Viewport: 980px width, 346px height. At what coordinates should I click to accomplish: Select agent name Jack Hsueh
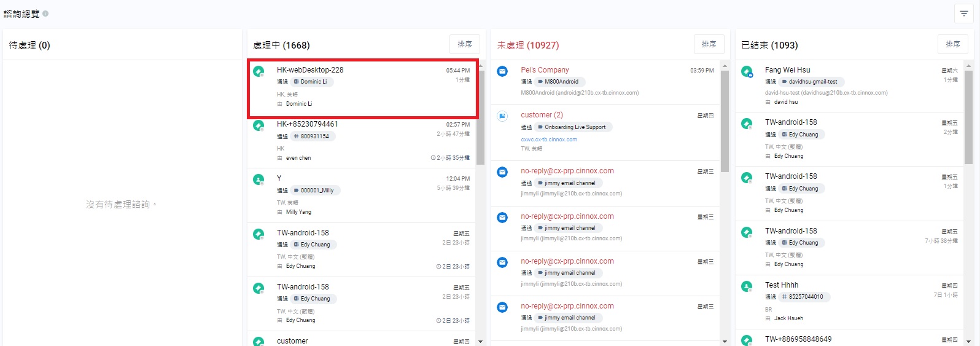point(788,318)
